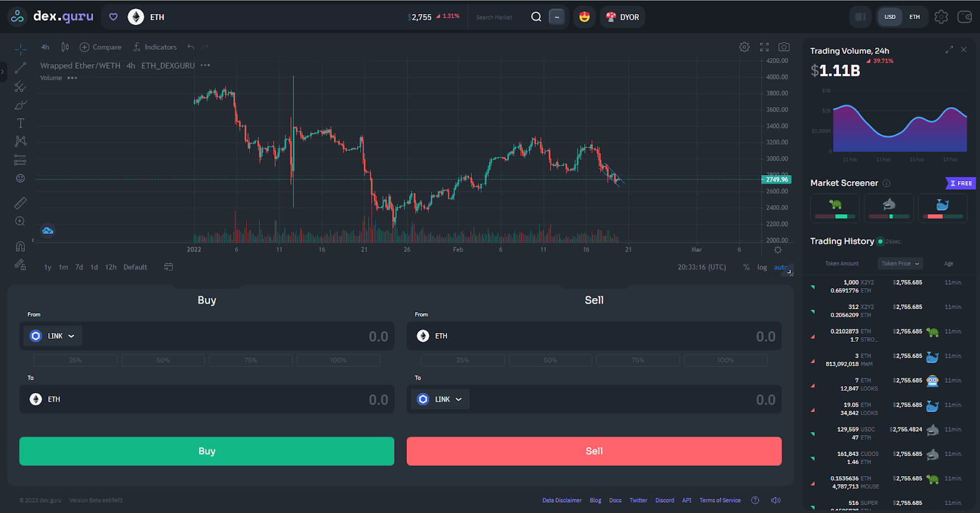Enter fullscreen chart mode
980x513 pixels.
pyautogui.click(x=764, y=47)
